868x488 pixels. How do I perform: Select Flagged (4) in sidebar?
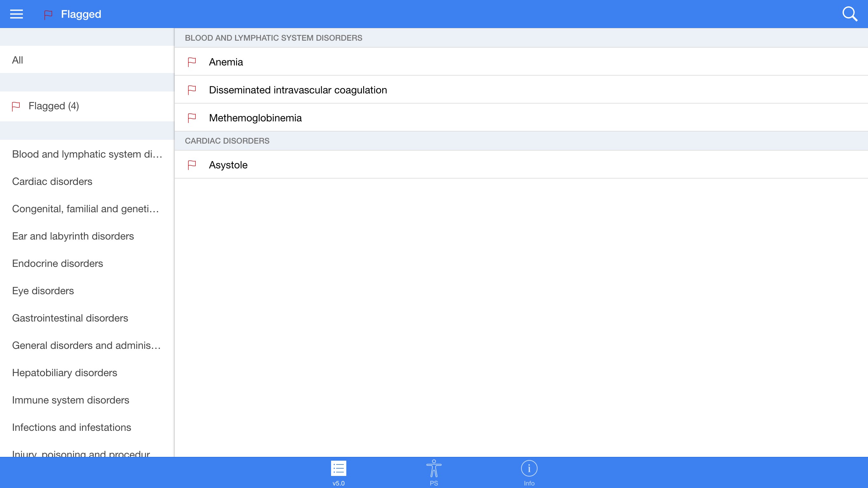[x=54, y=106]
